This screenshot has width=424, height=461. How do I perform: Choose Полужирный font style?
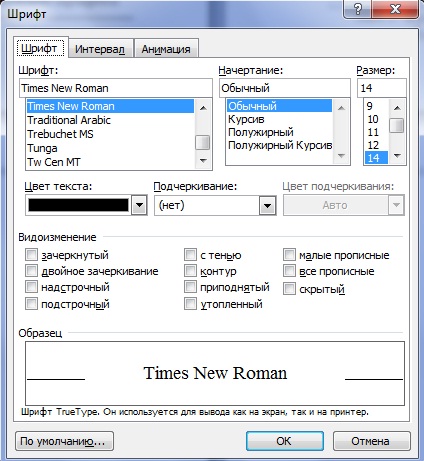coord(279,132)
